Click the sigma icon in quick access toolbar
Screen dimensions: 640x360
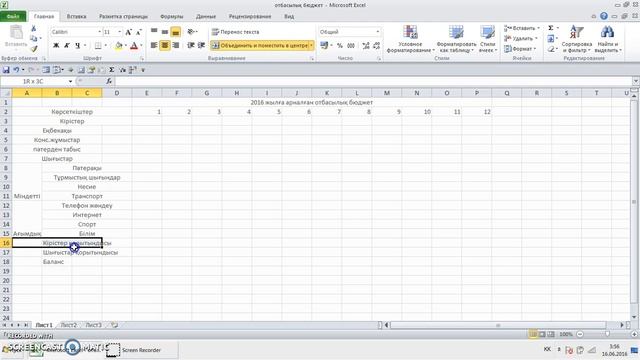pos(111,70)
